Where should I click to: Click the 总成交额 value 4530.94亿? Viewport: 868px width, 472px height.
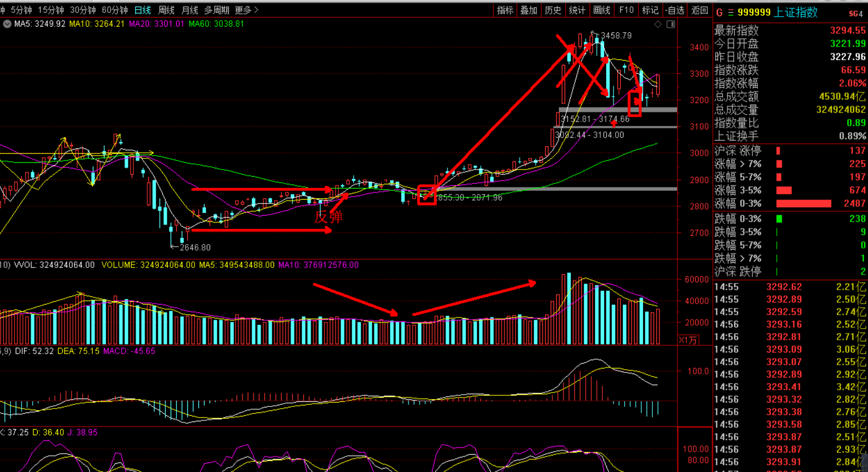click(x=842, y=97)
